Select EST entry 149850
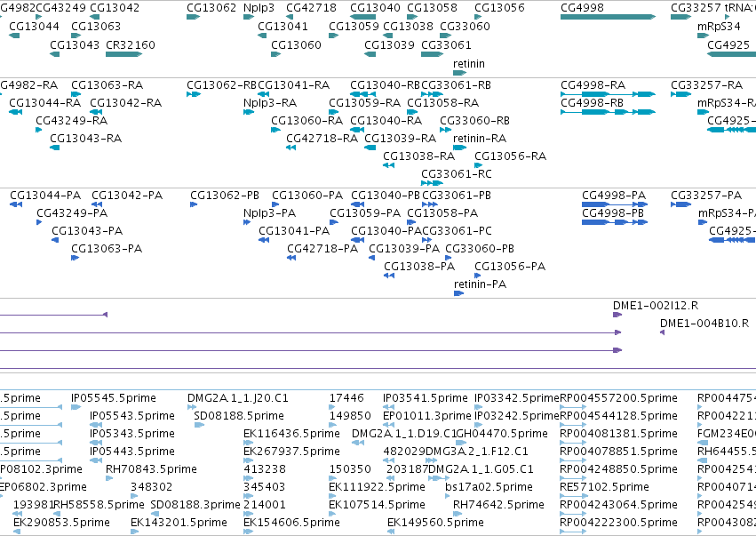756x536 pixels. point(350,416)
